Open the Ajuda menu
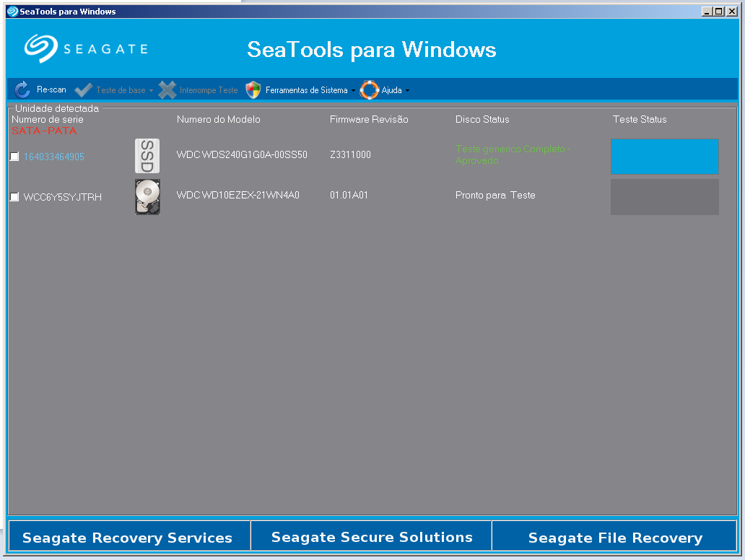 pos(391,90)
